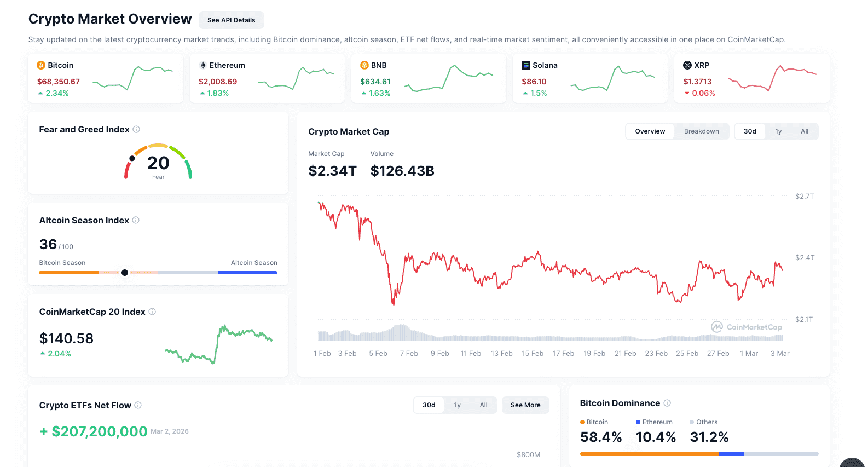The width and height of the screenshot is (868, 467).
Task: Click See More in ETFs Net Flow
Action: pos(525,405)
